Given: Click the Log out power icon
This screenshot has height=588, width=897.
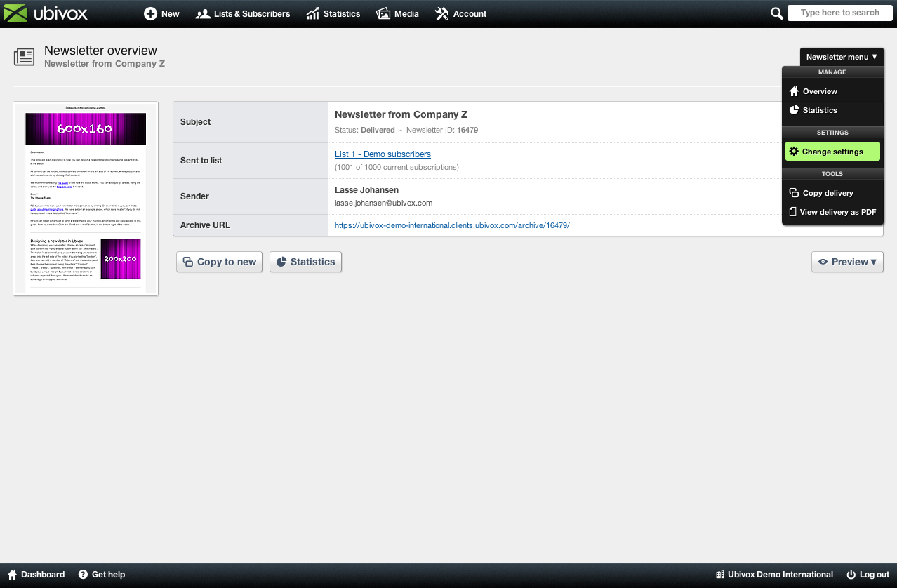Looking at the screenshot, I should tap(851, 575).
